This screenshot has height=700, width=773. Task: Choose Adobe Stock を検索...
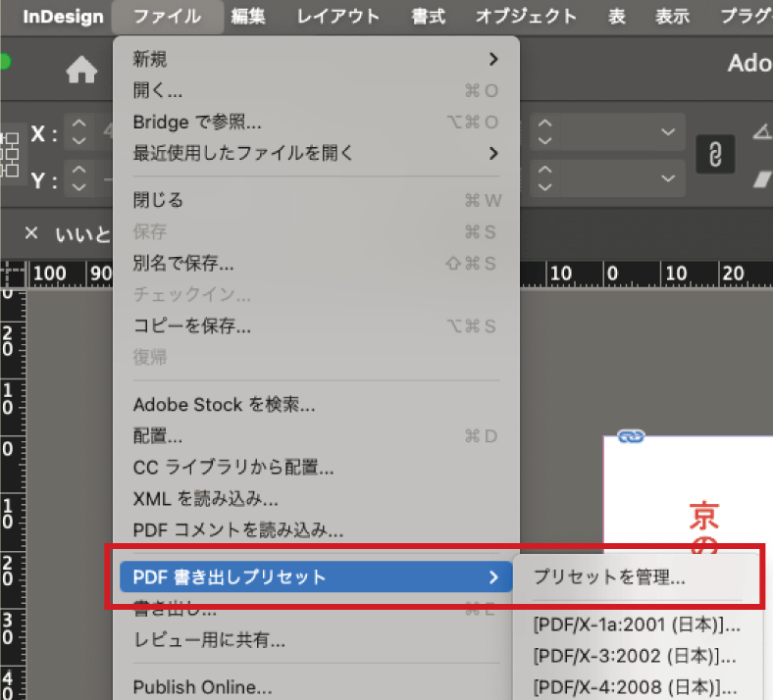click(316, 405)
